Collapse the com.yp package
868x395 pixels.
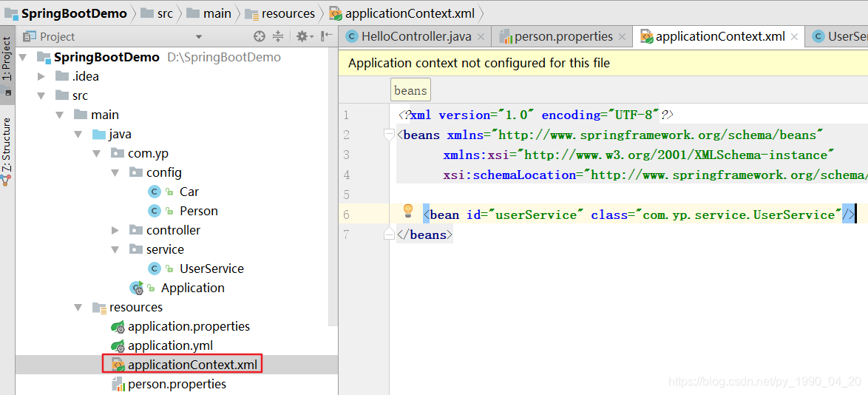point(97,153)
